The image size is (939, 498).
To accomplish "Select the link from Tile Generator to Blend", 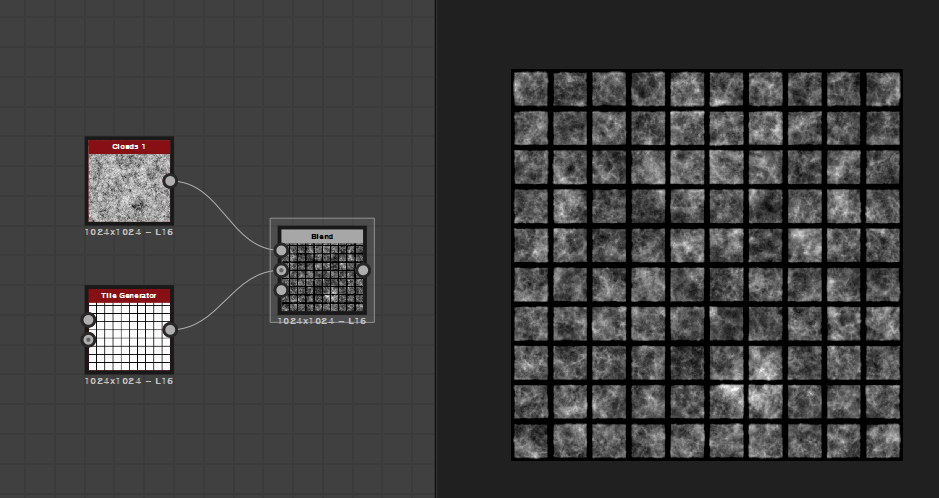I will pyautogui.click(x=225, y=299).
